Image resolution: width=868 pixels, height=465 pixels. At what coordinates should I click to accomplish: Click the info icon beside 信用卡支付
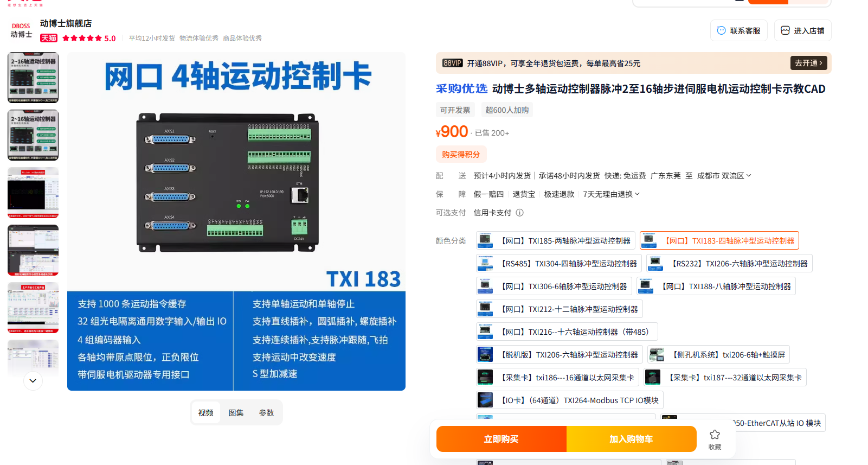(519, 213)
